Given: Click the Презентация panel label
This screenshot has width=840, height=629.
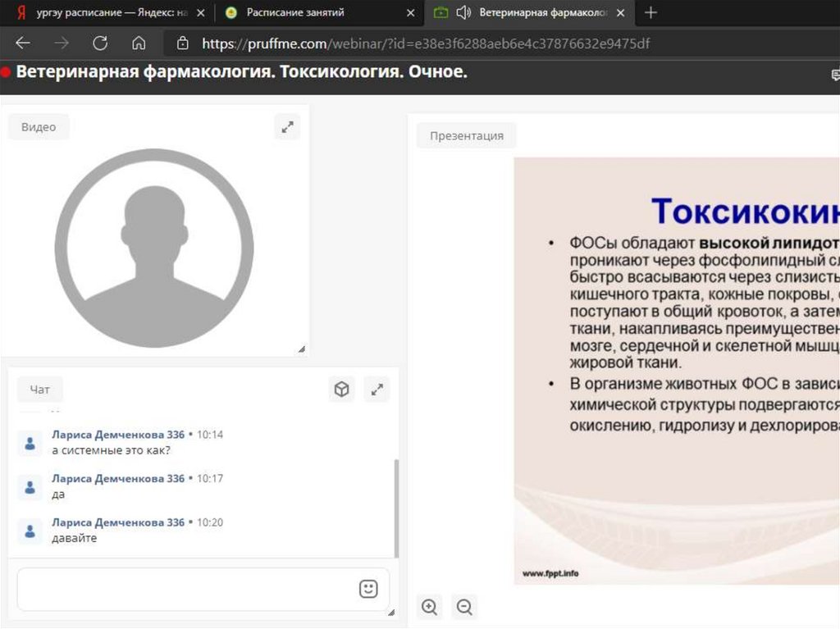Looking at the screenshot, I should (466, 136).
